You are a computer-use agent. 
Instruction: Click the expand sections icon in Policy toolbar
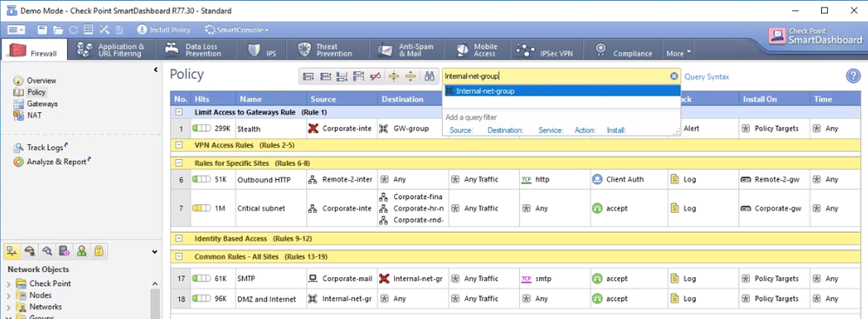[411, 76]
